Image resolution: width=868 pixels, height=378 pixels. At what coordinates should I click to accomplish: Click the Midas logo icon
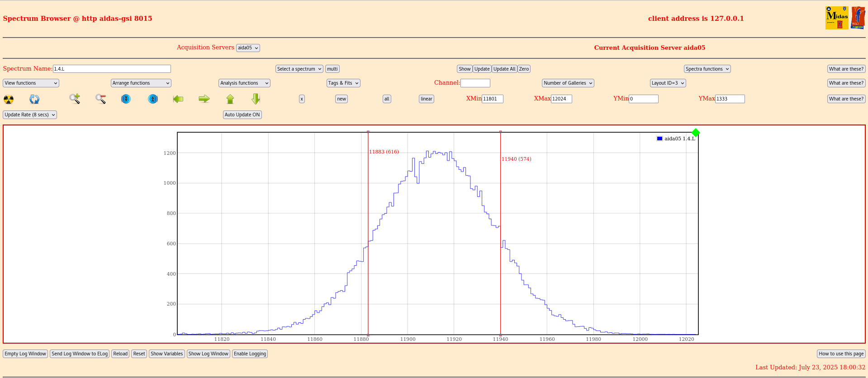pos(837,18)
